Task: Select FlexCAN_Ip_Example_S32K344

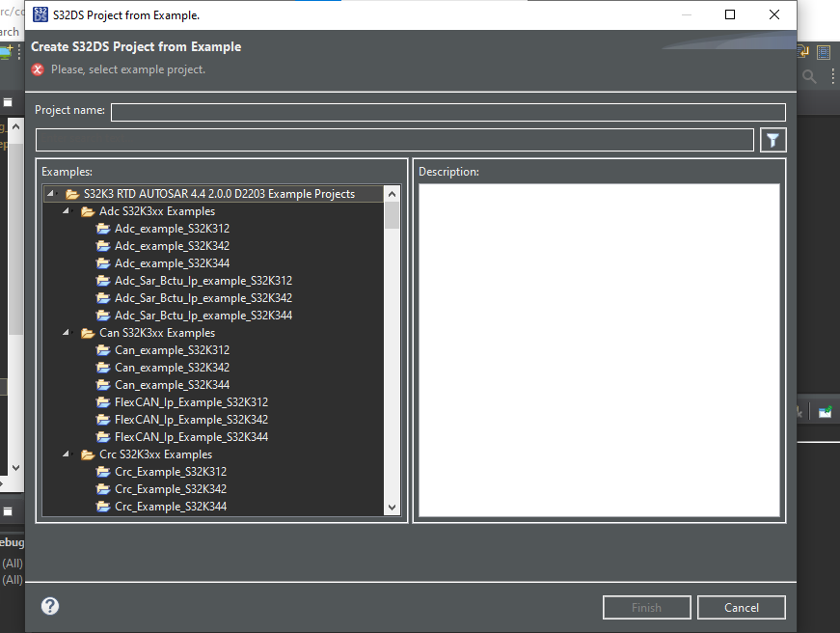Action: click(x=191, y=437)
